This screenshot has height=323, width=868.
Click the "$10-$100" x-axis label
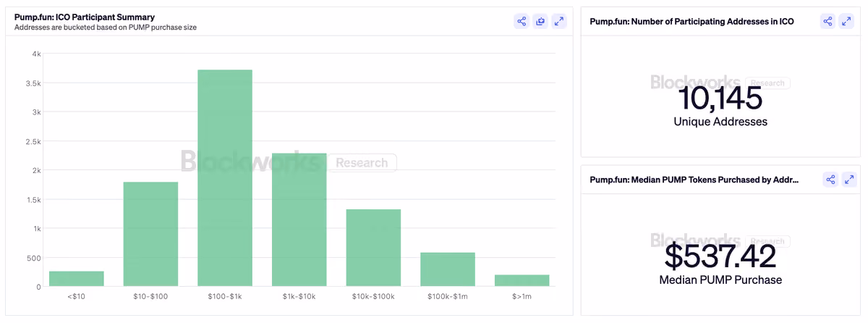(150, 298)
